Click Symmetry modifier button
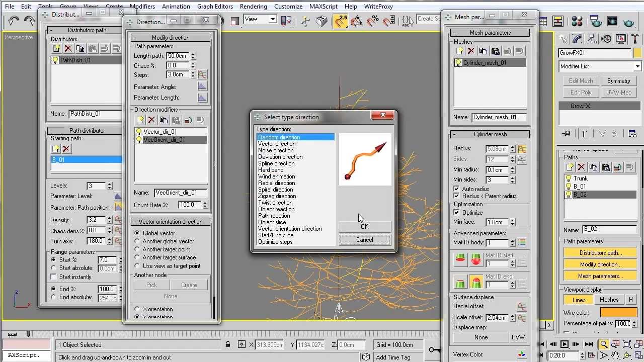The height and width of the screenshot is (362, 644). [x=619, y=81]
